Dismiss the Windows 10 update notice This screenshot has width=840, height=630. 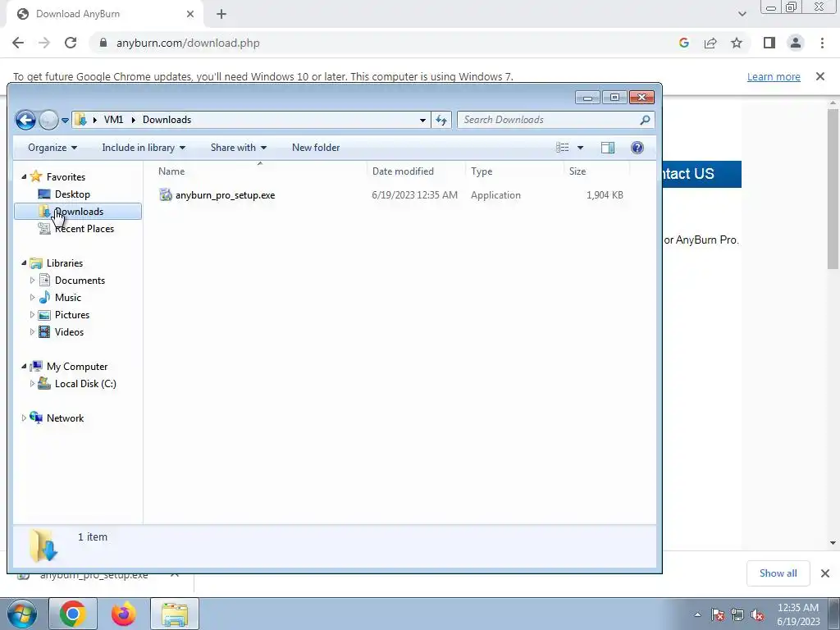tap(820, 76)
